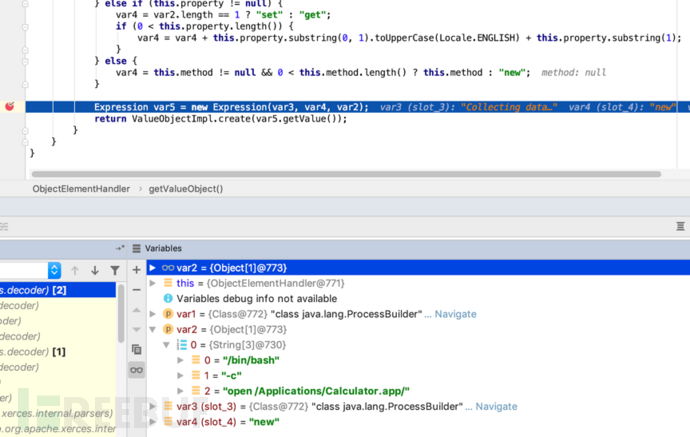
Task: Toggle the Show Watches glasses button
Action: pyautogui.click(x=137, y=370)
